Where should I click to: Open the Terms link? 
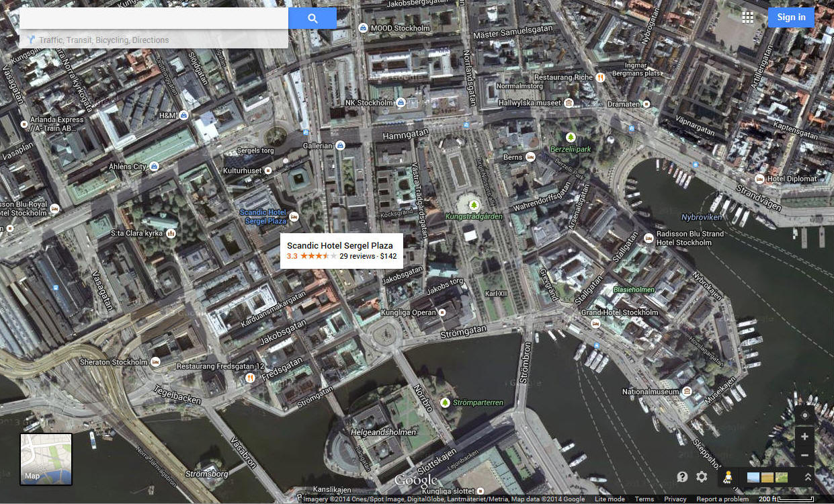click(x=644, y=499)
